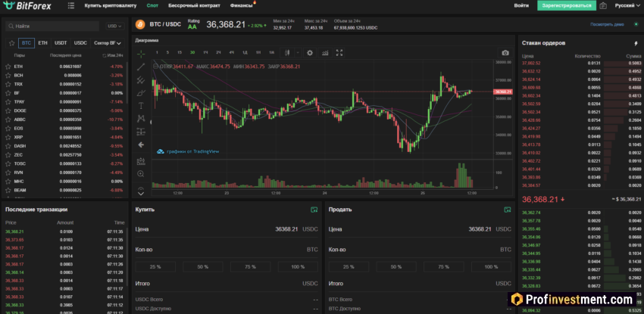The height and width of the screenshot is (314, 644).
Task: Take a chart snapshot with camera icon
Action: 505,53
